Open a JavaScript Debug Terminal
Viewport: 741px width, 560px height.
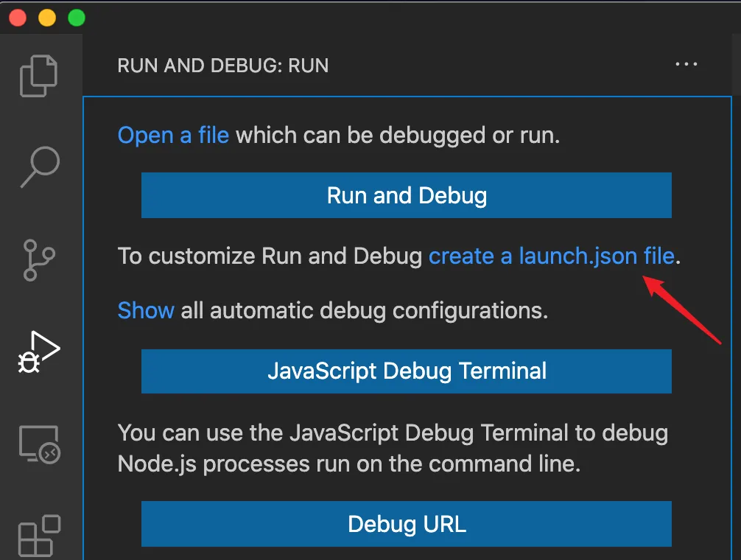point(406,371)
